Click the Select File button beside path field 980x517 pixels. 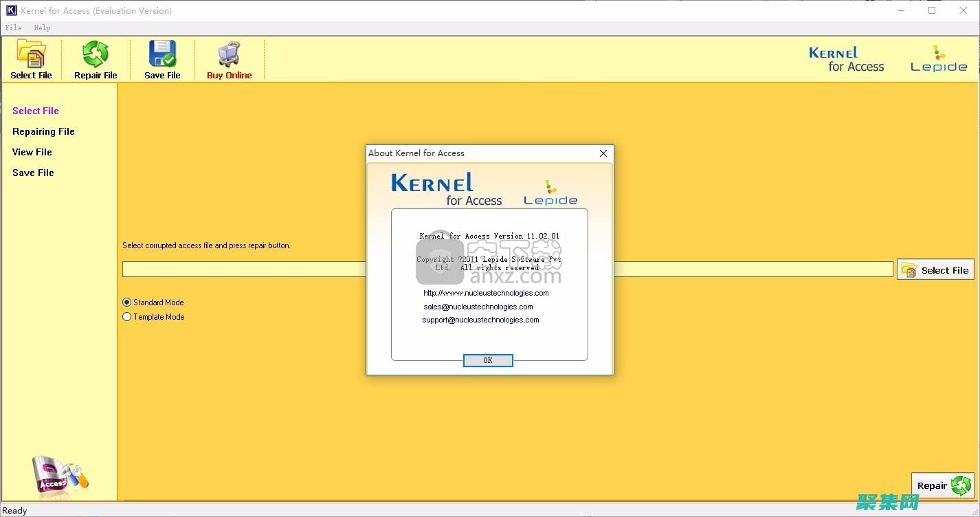click(935, 269)
